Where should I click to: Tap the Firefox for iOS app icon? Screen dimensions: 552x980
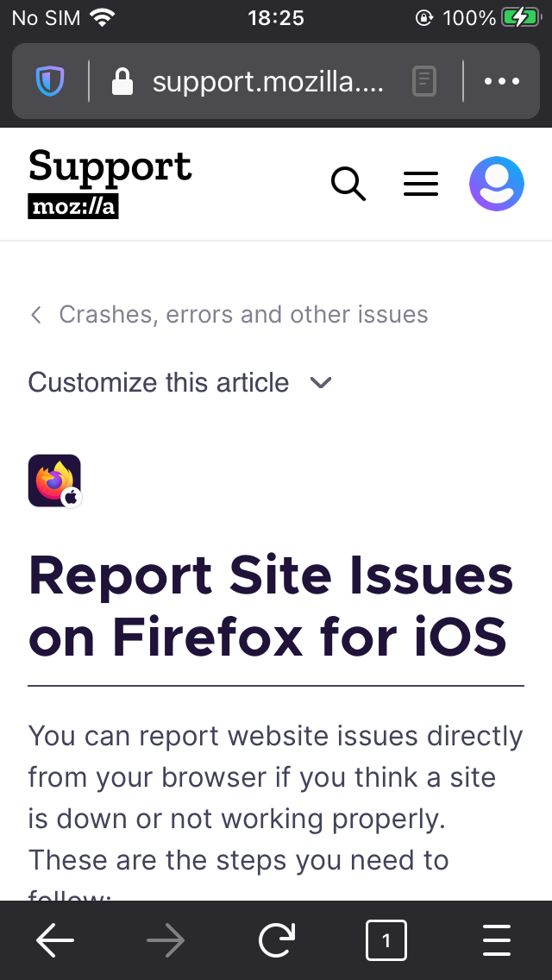click(x=54, y=481)
